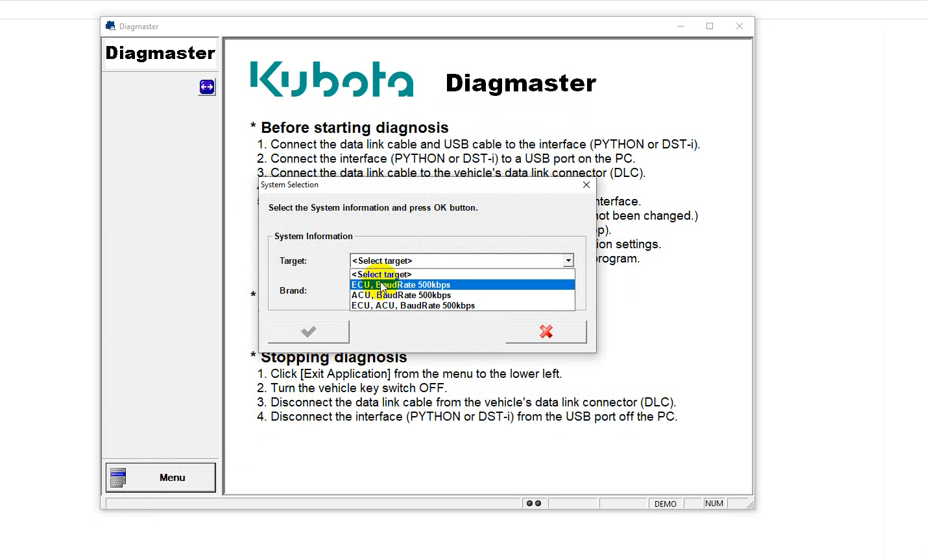Click the NUM status bar indicator
The image size is (927, 560).
(x=714, y=504)
